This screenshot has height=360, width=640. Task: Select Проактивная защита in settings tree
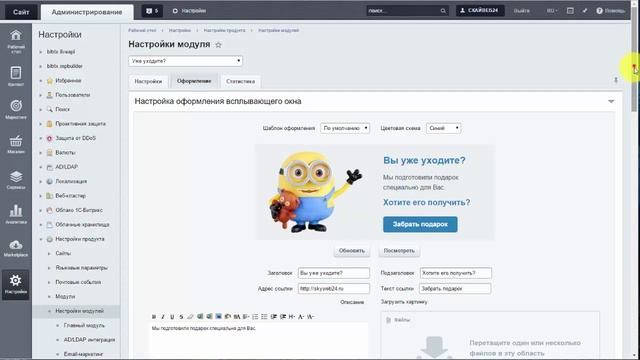click(x=80, y=124)
